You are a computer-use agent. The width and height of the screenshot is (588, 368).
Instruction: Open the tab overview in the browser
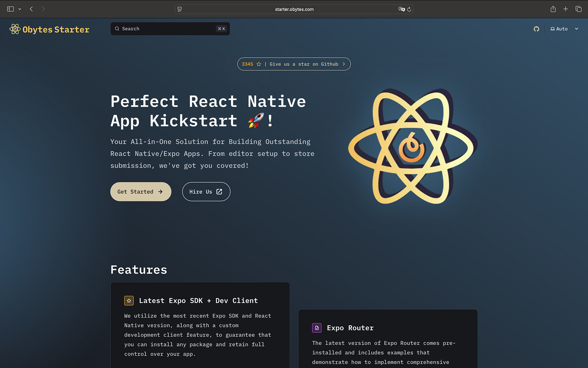coord(578,9)
